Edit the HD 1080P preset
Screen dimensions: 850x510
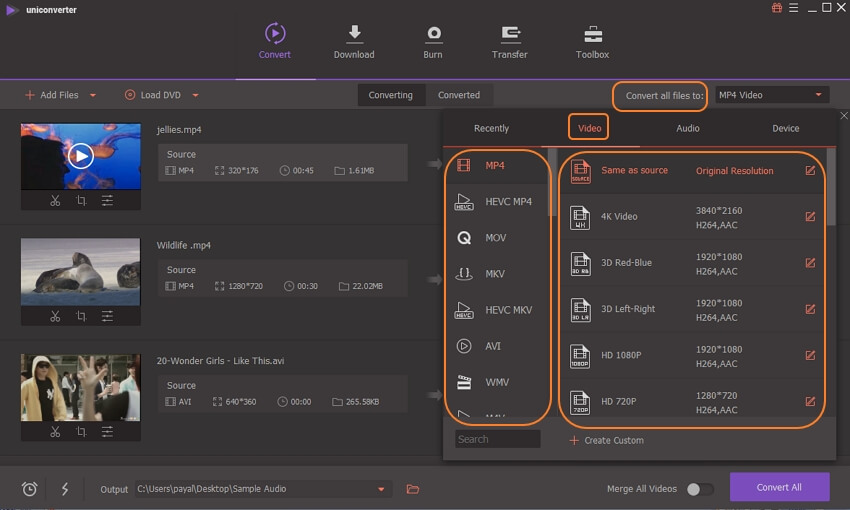[810, 356]
